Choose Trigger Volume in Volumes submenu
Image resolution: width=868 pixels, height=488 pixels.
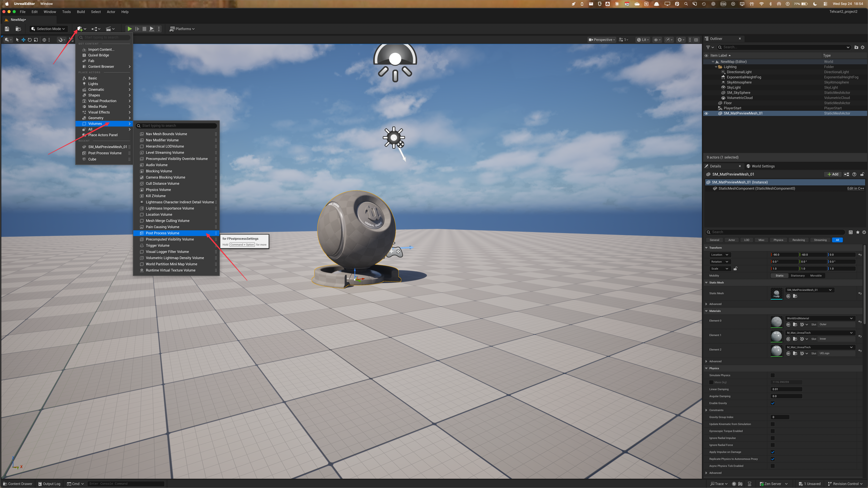(176, 246)
